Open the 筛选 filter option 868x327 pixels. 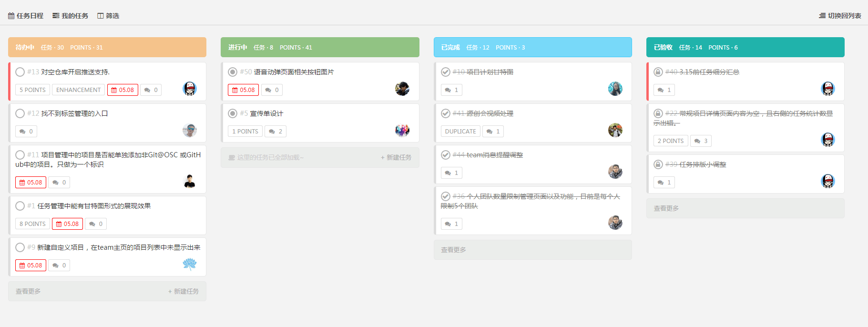[x=108, y=16]
